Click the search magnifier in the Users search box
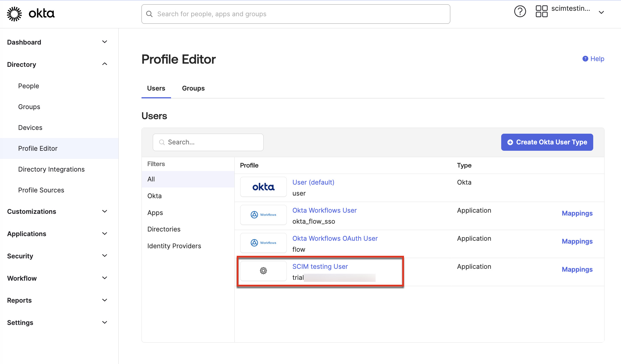 tap(162, 142)
